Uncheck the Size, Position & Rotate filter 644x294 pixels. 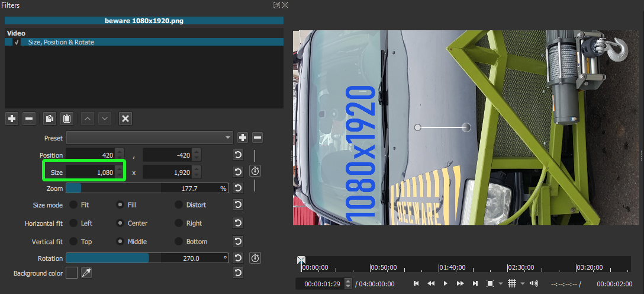17,42
